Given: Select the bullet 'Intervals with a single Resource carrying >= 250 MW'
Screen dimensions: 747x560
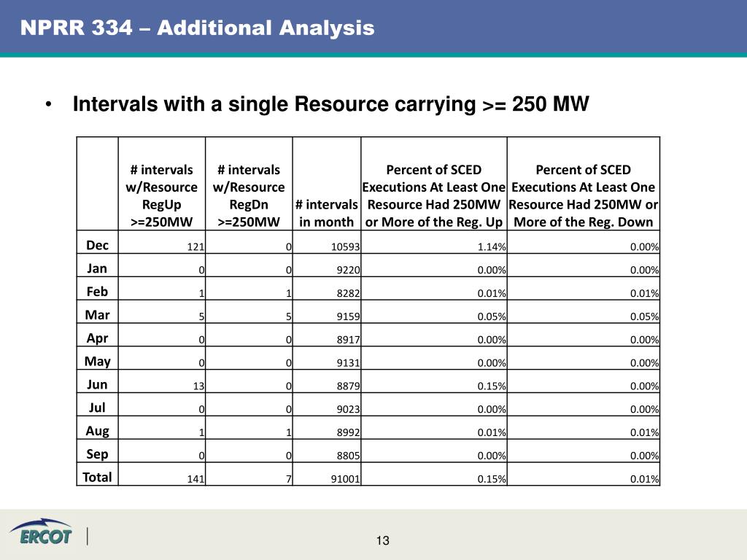Looking at the screenshot, I should 330,104.
